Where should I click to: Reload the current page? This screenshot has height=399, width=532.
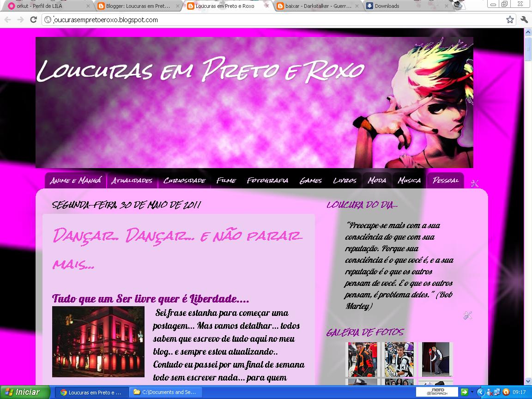coord(33,20)
